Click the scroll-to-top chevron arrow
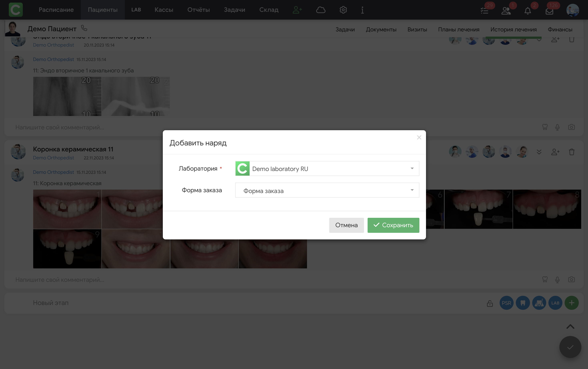This screenshot has width=588, height=369. coord(570,327)
